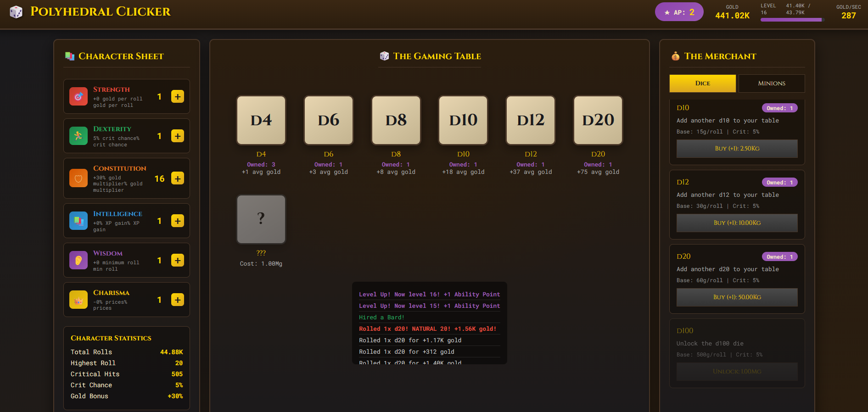The width and height of the screenshot is (868, 412).
Task: Increase Wisdom with plus button
Action: [178, 260]
